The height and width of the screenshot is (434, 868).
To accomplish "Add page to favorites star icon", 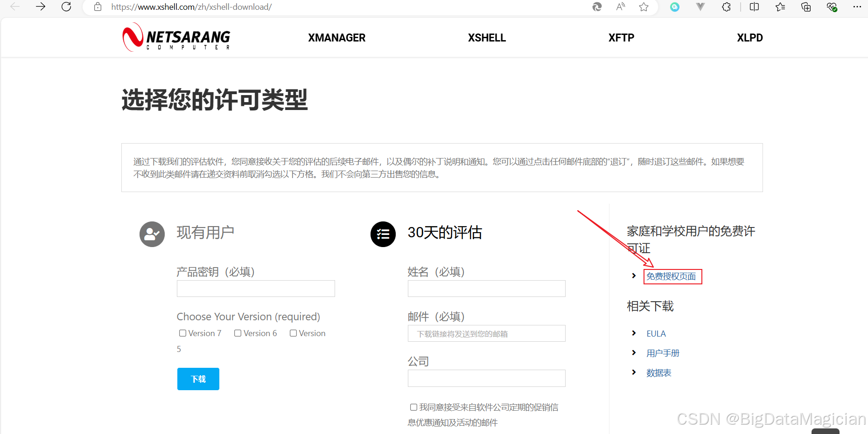I will (644, 7).
